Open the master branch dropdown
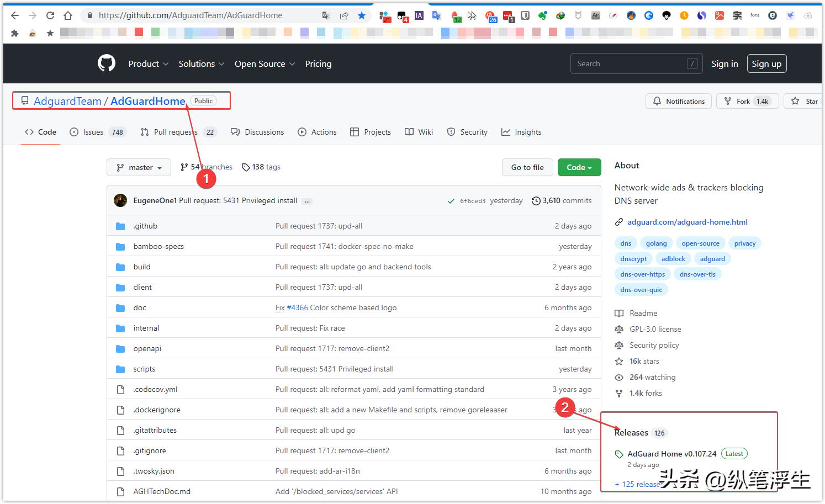The height and width of the screenshot is (504, 825). click(139, 167)
